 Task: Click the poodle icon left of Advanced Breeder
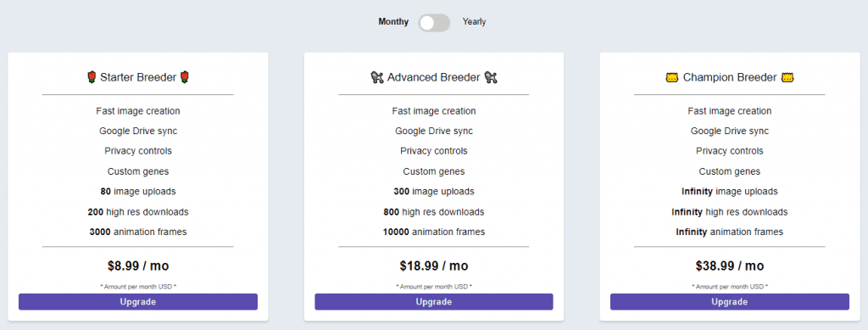tap(377, 77)
